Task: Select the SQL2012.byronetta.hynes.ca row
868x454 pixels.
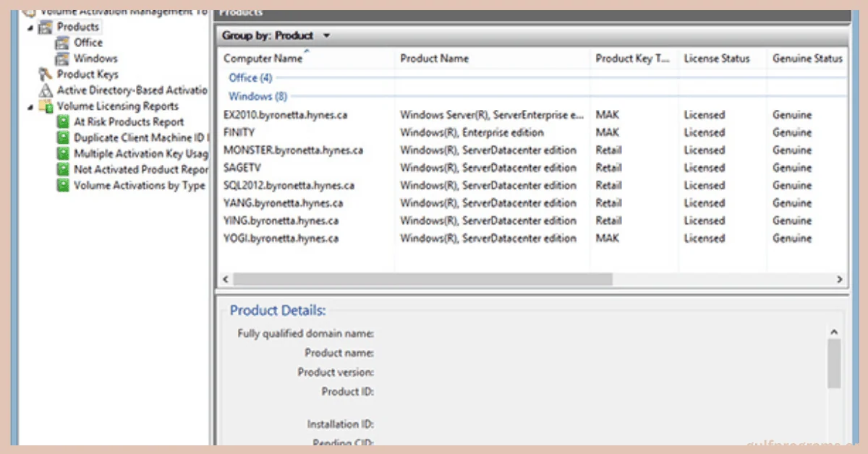Action: pos(532,186)
